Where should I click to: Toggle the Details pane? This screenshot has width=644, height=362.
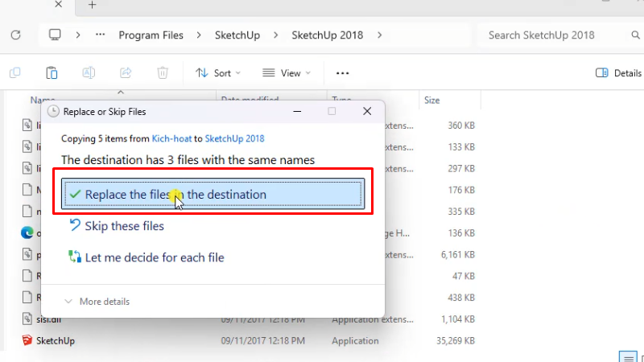(618, 73)
